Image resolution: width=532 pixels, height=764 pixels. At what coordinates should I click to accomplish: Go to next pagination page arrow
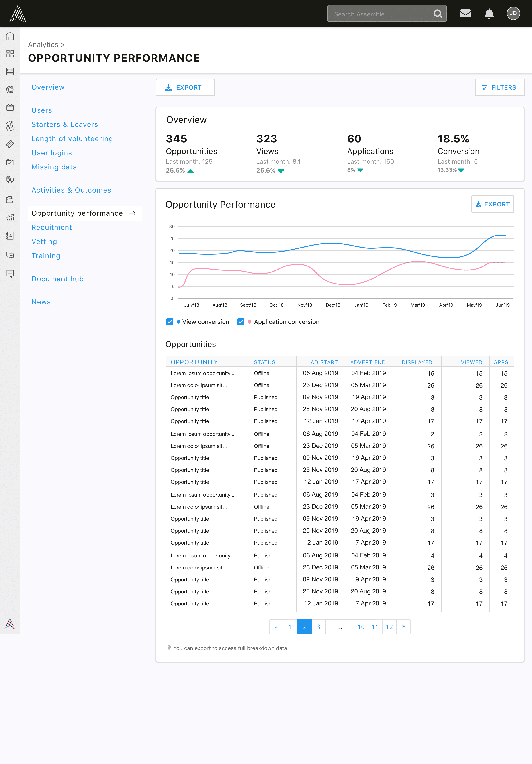click(403, 626)
